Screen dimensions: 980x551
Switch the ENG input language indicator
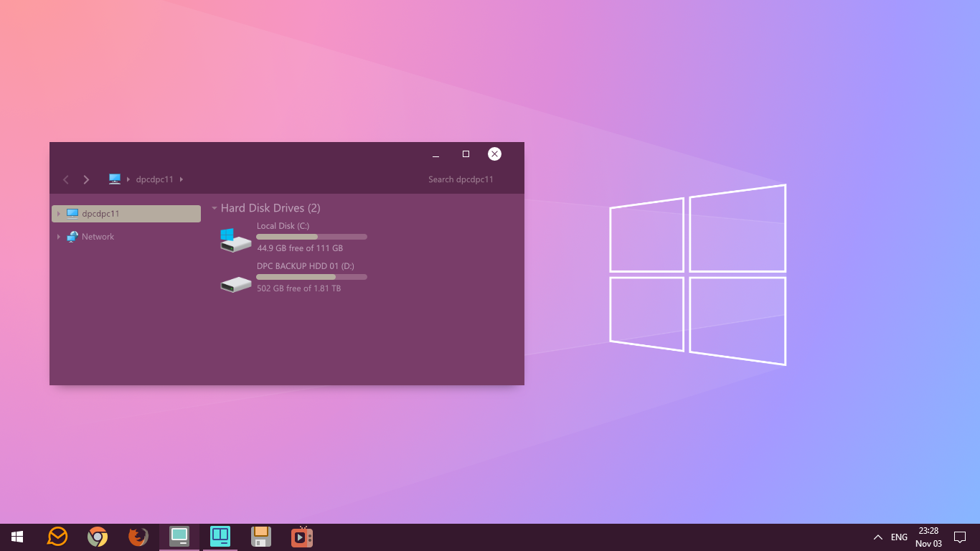[899, 537]
